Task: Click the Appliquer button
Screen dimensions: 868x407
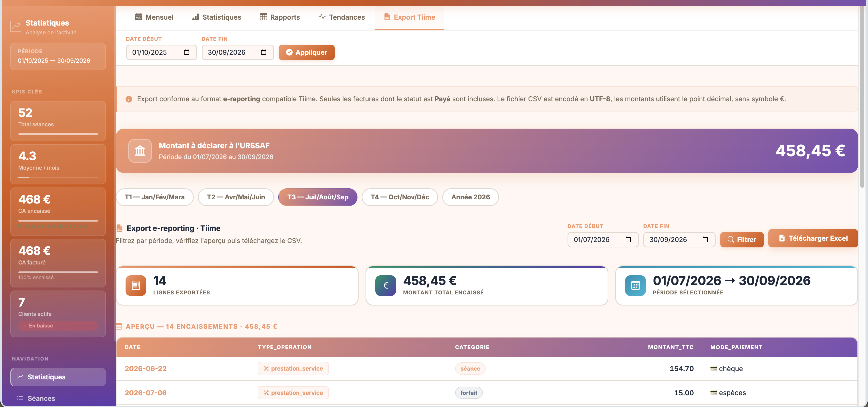Action: coord(306,52)
